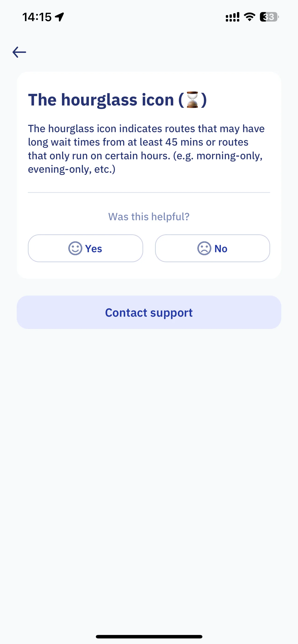Screen dimensions: 298x644
Task: Click the cellular signal bars icon
Action: (x=233, y=17)
